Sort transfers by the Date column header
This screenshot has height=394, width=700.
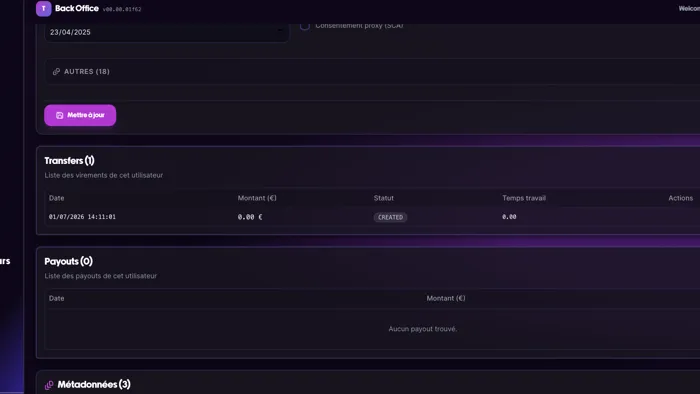click(x=56, y=198)
